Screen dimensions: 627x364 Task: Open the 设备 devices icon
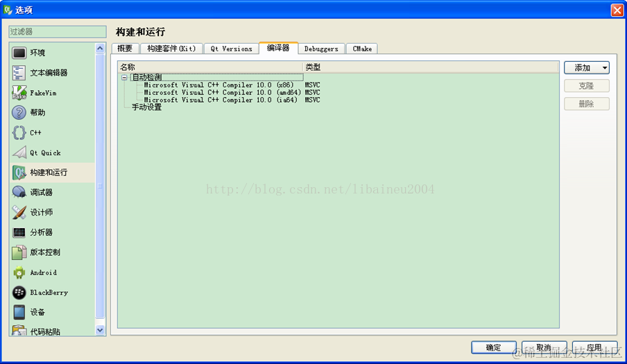tap(19, 313)
